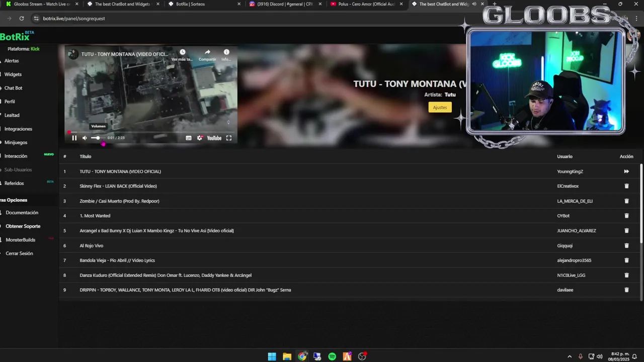Click the Título column header
Viewport: 644px width, 362px height.
point(86,156)
